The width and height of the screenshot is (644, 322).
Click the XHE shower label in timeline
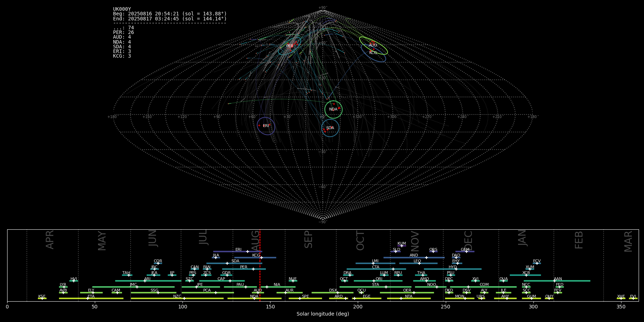pos(621,297)
